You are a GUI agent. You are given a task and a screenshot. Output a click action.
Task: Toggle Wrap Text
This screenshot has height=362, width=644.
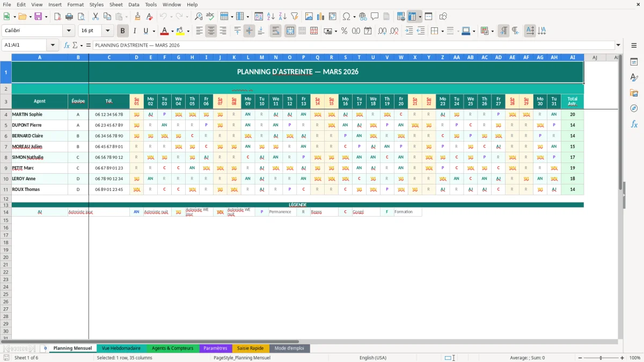[x=276, y=31]
